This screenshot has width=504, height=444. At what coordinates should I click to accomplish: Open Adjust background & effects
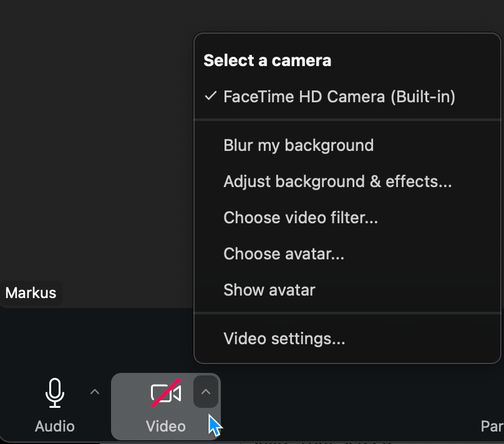pos(337,181)
